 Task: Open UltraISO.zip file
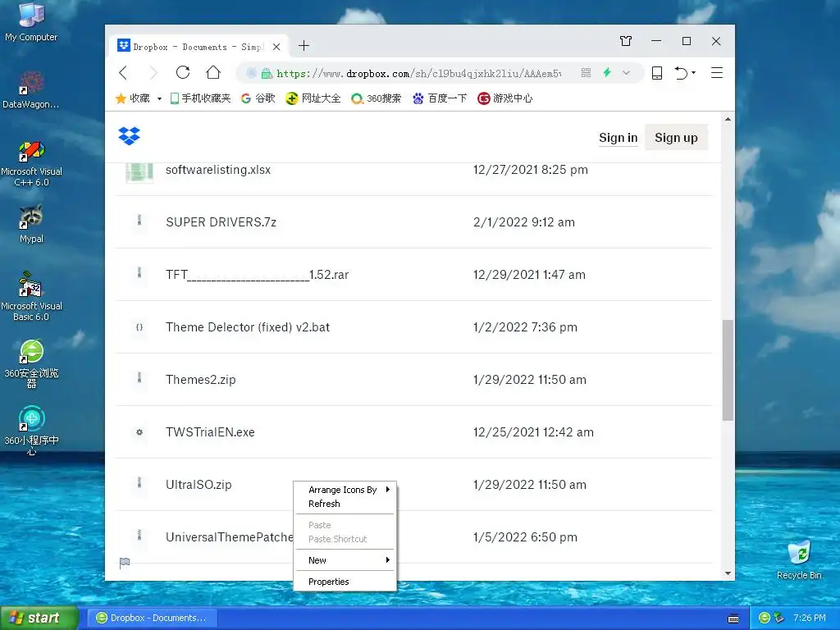point(199,485)
